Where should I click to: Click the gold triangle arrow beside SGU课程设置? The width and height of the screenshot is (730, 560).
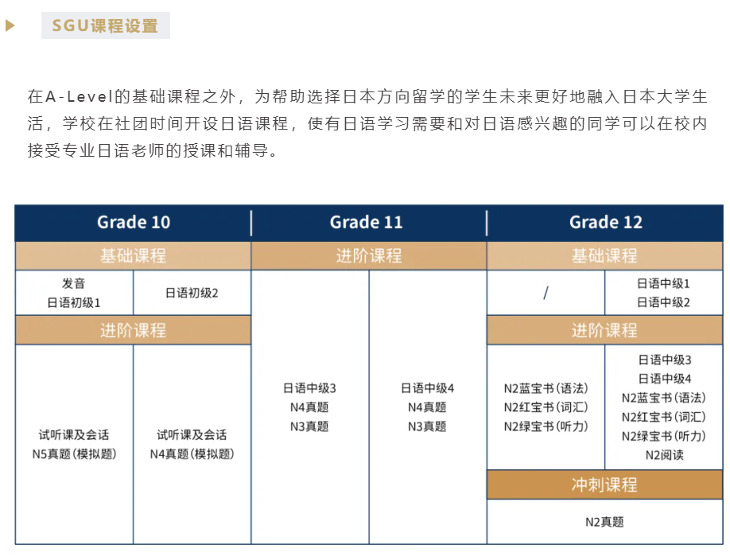pyautogui.click(x=10, y=25)
